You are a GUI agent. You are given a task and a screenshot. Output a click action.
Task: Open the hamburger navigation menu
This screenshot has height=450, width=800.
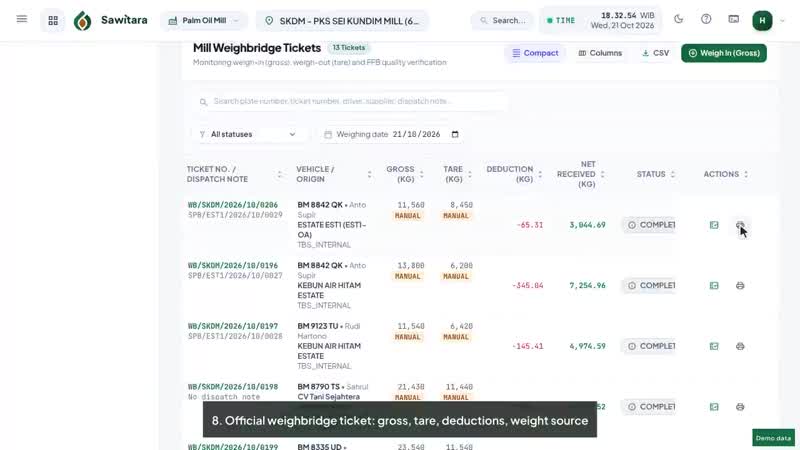21,19
